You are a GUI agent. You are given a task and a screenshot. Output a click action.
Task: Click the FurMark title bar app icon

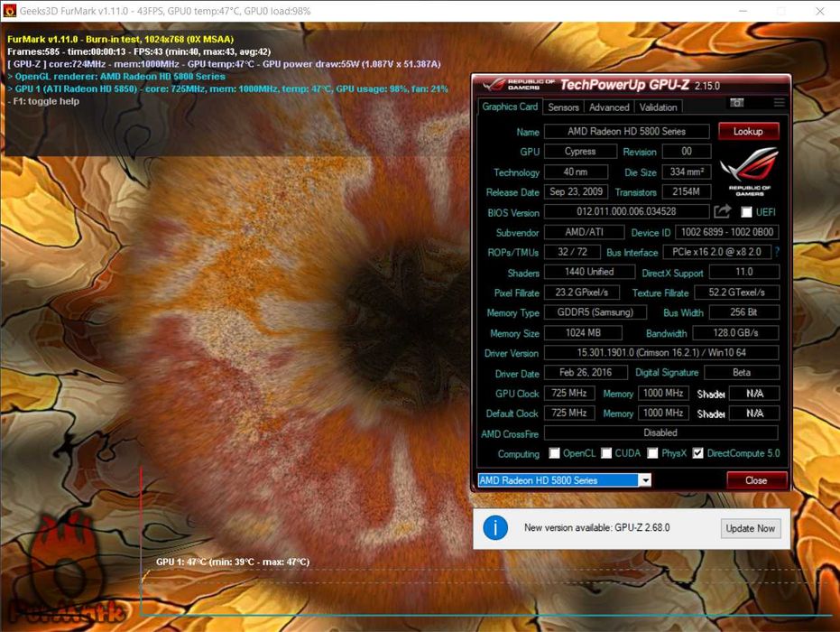pos(9,11)
